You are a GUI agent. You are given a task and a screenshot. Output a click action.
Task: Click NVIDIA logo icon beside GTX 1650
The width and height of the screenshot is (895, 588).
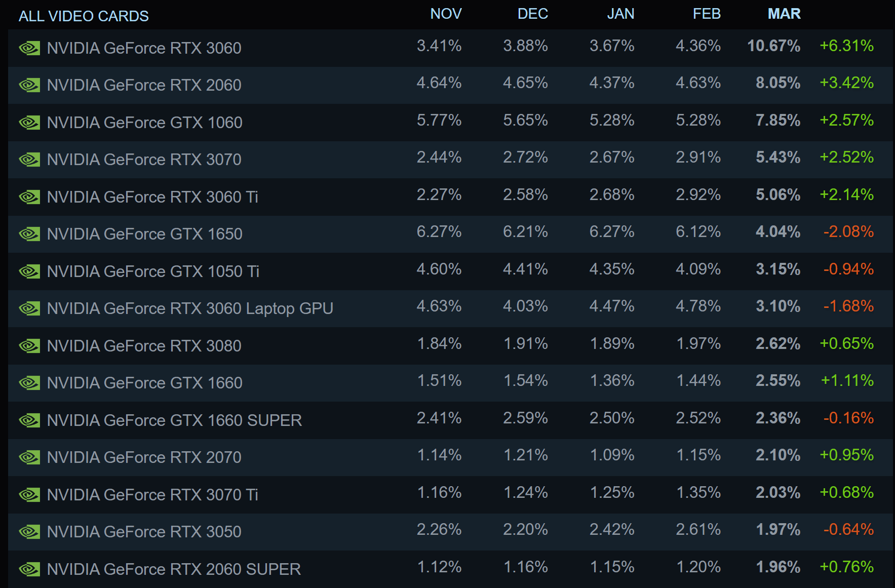tap(29, 234)
